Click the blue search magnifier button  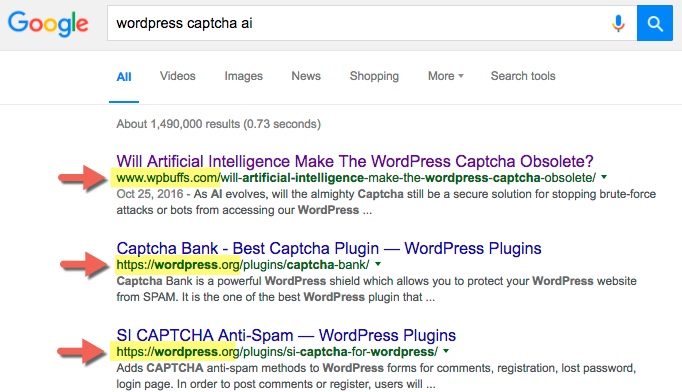point(655,23)
